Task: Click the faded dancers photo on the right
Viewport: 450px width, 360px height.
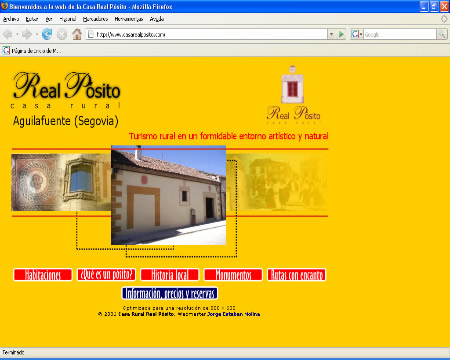Action: [277, 182]
